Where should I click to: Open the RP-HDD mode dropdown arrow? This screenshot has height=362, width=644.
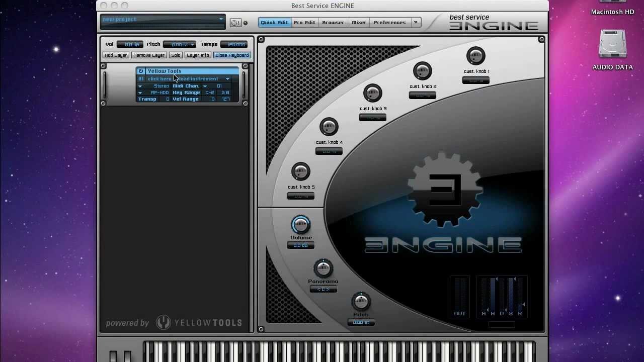140,93
